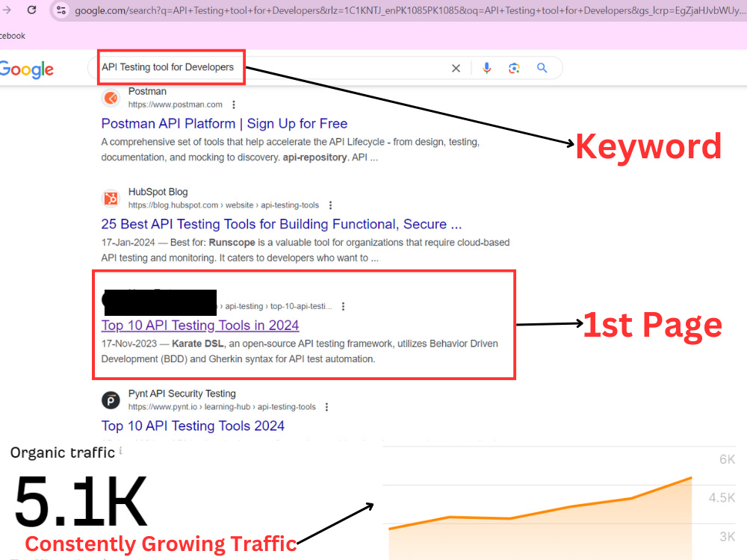Click the Pynt favicon

point(111,400)
